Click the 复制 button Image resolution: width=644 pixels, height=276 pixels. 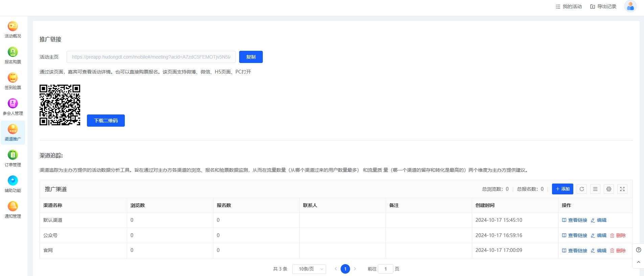[251, 57]
